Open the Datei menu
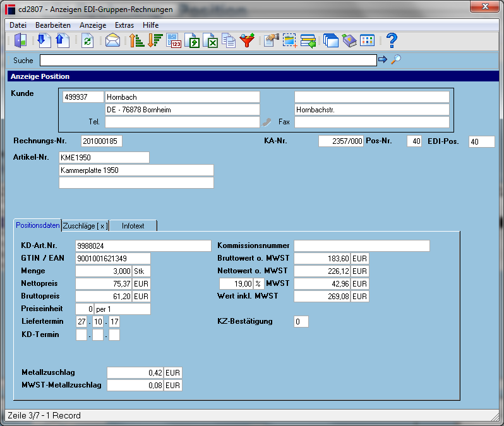 (18, 25)
